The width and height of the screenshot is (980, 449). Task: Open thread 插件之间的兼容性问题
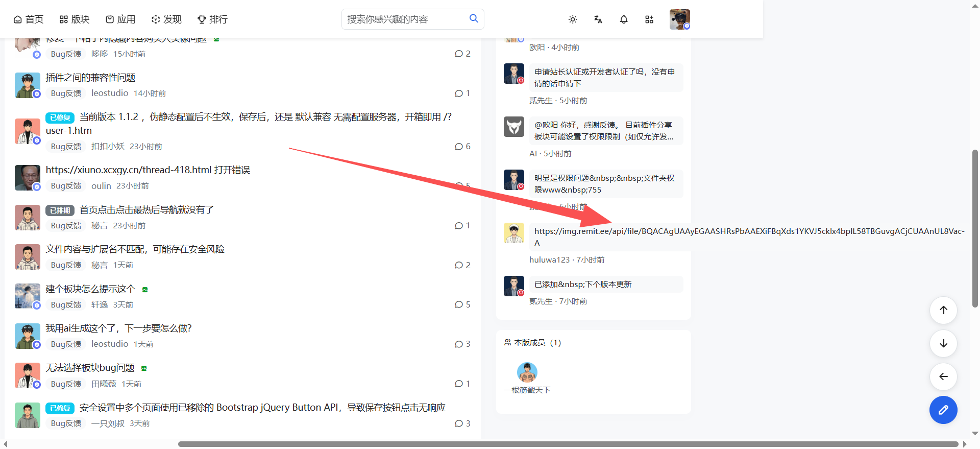(90, 78)
